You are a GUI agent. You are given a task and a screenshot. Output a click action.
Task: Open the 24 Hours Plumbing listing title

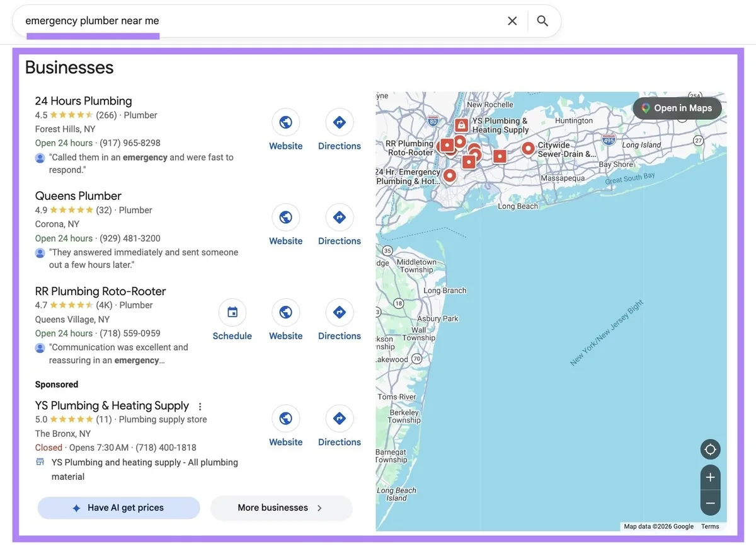pos(83,101)
